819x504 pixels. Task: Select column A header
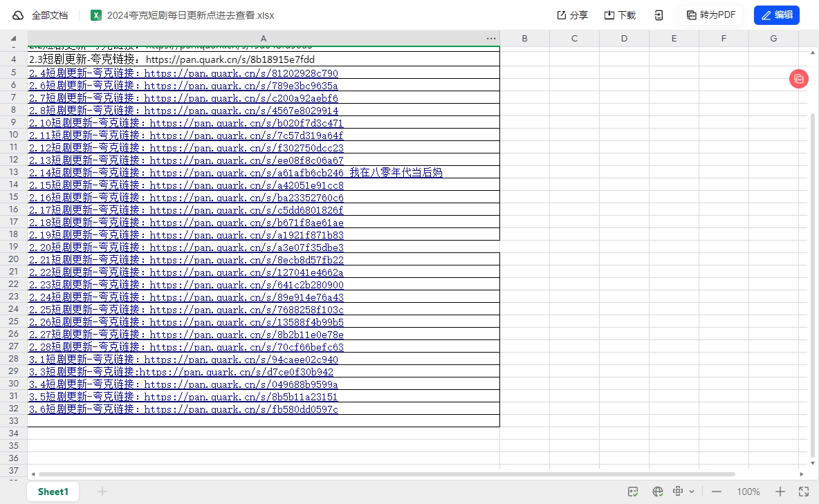[264, 38]
